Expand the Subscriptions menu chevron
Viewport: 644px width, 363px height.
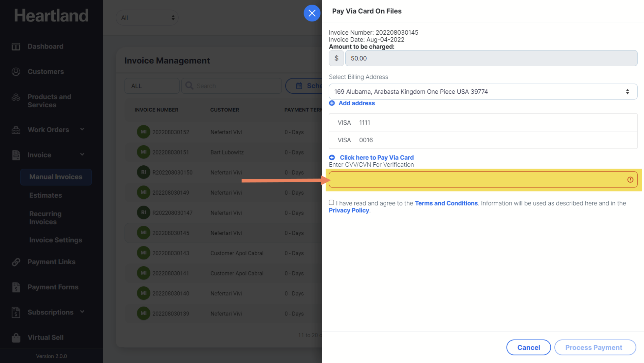[x=82, y=312]
